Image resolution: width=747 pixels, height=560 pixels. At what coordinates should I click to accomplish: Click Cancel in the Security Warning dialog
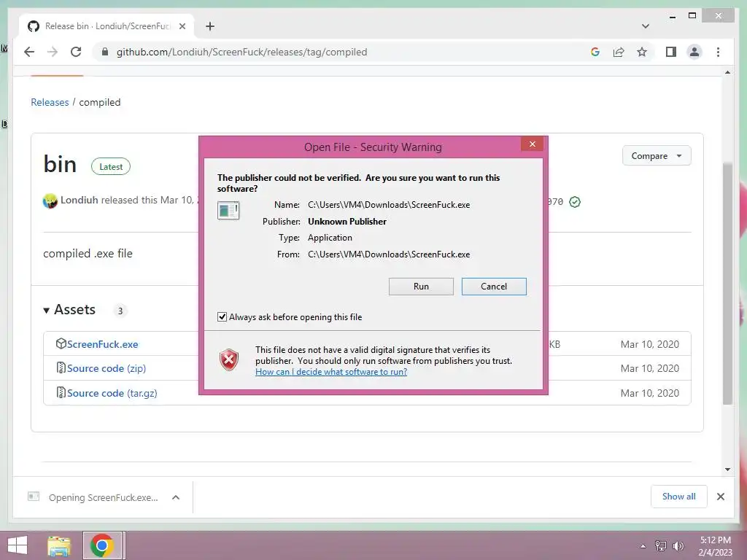[494, 287]
